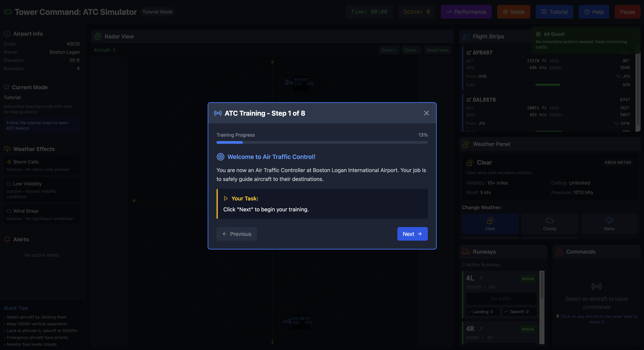The width and height of the screenshot is (644, 350).
Task: Click the training progress bar
Action: [322, 142]
